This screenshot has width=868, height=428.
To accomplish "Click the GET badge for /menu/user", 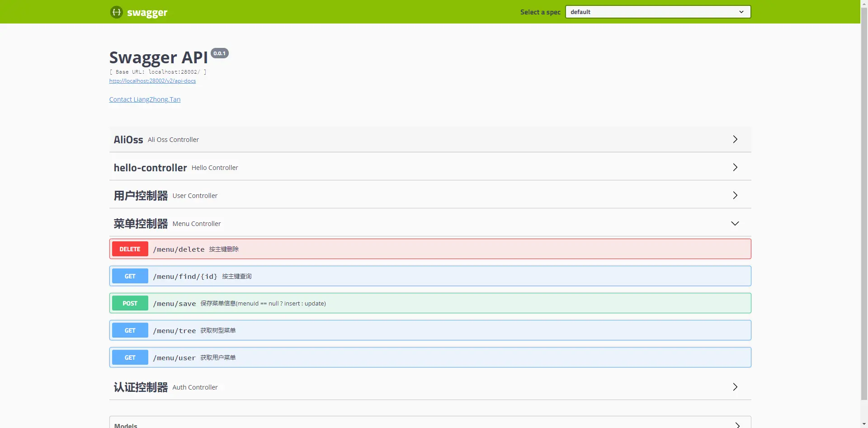I will pyautogui.click(x=130, y=357).
